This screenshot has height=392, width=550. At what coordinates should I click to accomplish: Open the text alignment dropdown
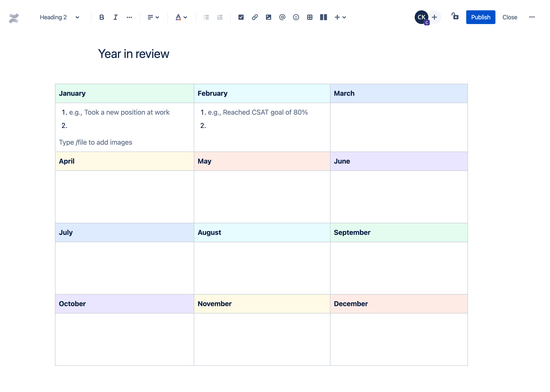click(x=153, y=17)
